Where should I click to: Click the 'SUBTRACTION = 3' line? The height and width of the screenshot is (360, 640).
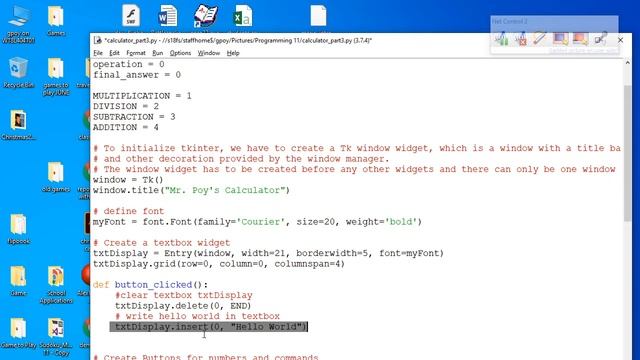[x=134, y=117]
